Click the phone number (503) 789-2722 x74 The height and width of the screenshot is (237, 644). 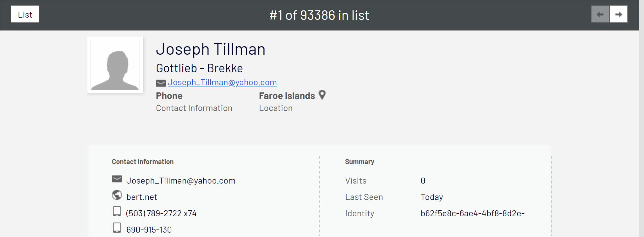pos(161,213)
